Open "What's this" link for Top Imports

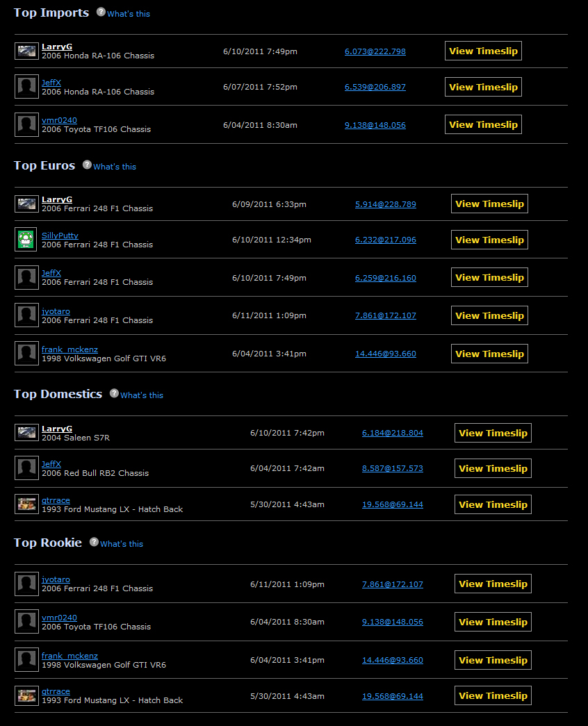[129, 14]
